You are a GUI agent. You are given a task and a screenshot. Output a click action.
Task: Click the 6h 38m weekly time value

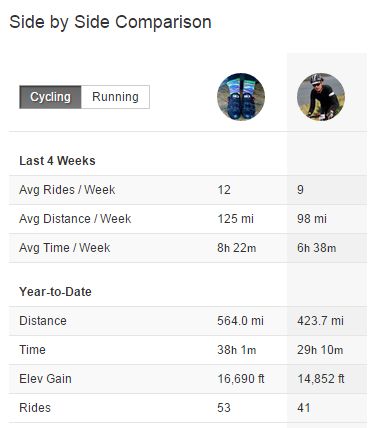(x=317, y=248)
